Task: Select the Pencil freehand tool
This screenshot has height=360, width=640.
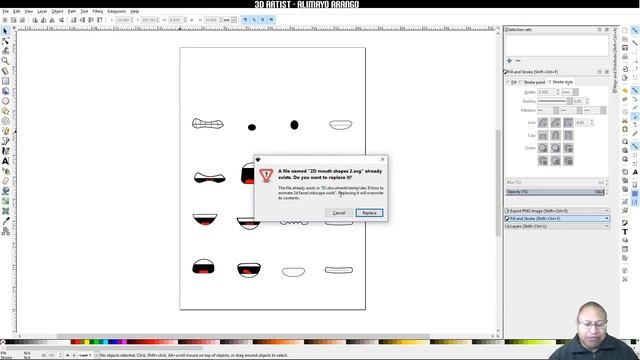Action: [x=5, y=131]
